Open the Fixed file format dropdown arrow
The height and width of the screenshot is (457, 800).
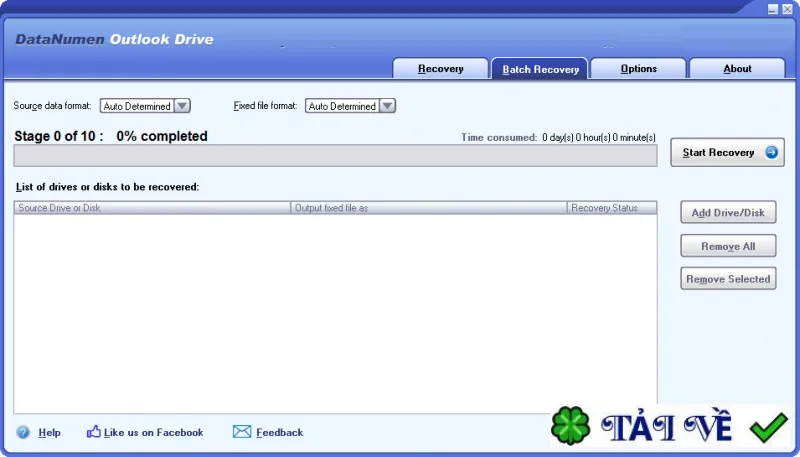coord(387,106)
